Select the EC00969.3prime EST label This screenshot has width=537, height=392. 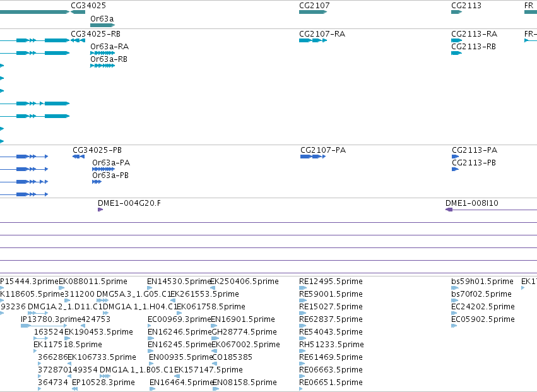pyautogui.click(x=179, y=319)
